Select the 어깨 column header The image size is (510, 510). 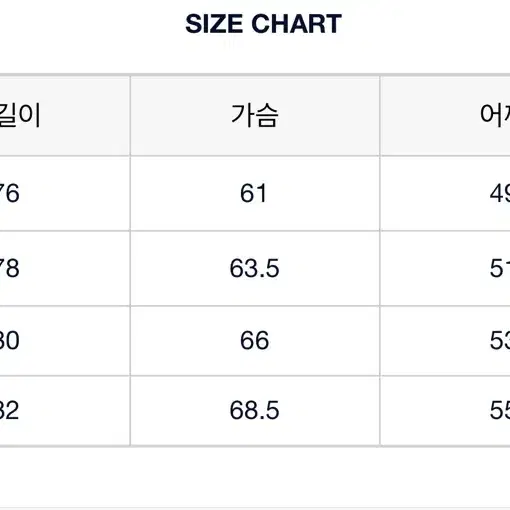tap(495, 115)
